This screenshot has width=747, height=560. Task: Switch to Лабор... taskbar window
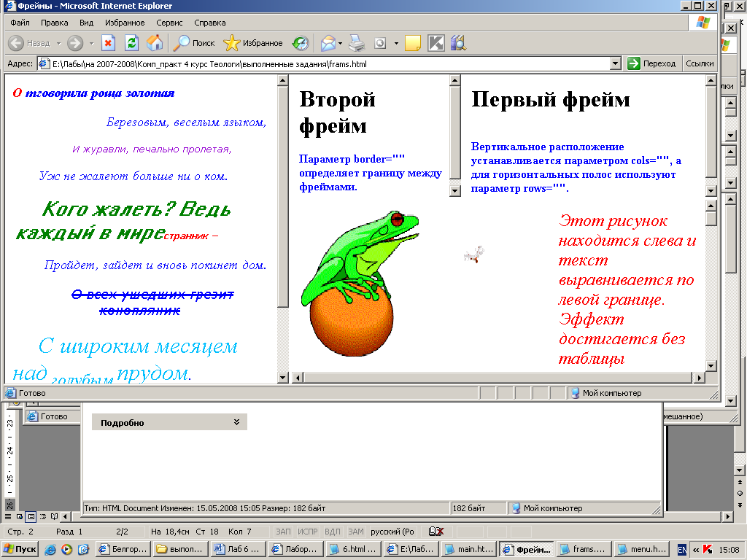tap(295, 549)
